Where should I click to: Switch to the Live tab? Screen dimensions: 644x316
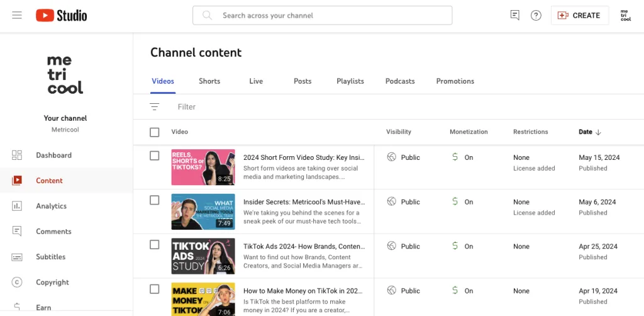(256, 81)
